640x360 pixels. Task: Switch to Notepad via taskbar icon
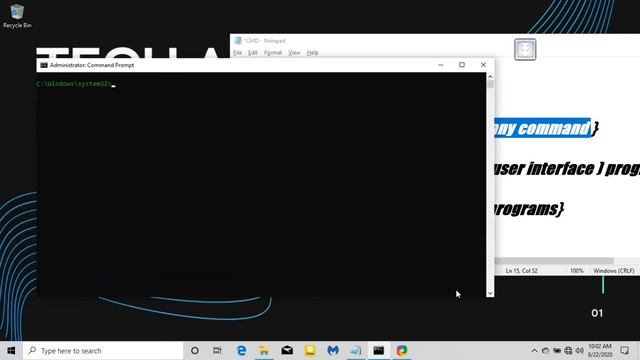click(x=356, y=351)
